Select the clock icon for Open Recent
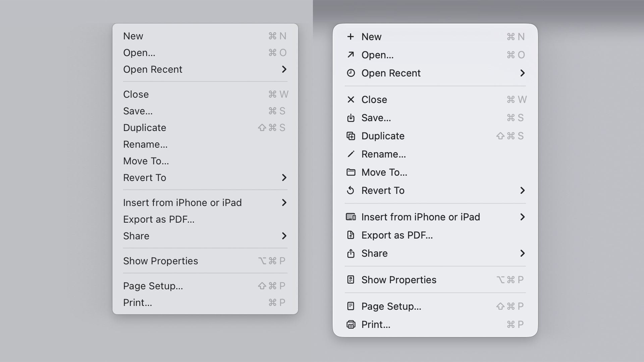The height and width of the screenshot is (362, 644). pos(351,73)
